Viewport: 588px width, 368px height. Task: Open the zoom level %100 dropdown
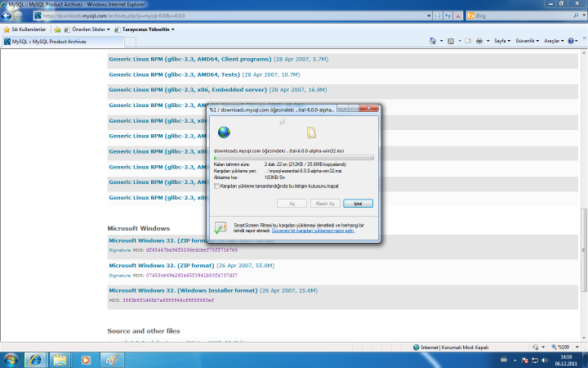click(x=565, y=347)
